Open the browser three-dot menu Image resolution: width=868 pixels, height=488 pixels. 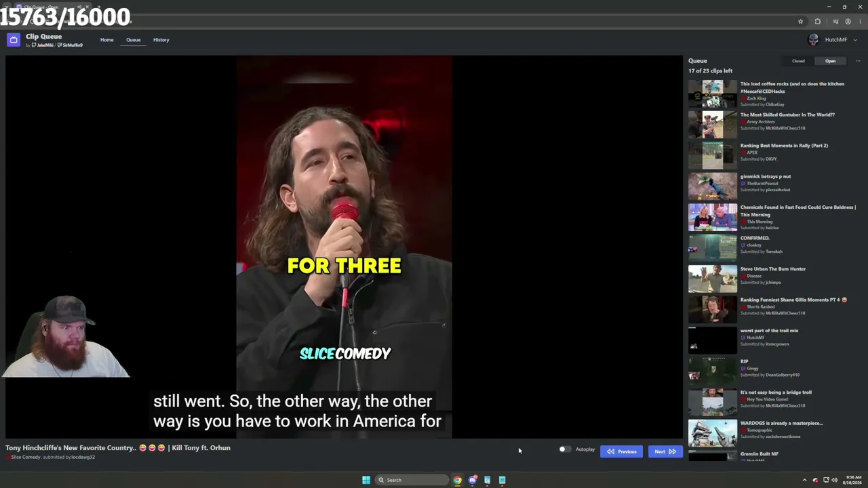(x=860, y=22)
